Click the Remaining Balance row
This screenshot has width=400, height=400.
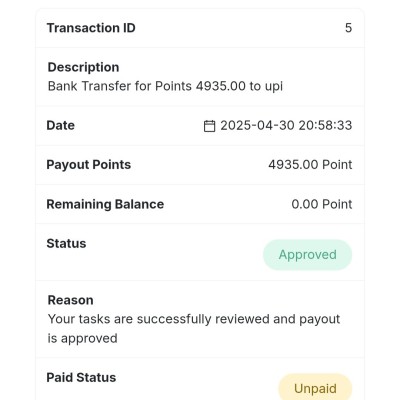(200, 204)
